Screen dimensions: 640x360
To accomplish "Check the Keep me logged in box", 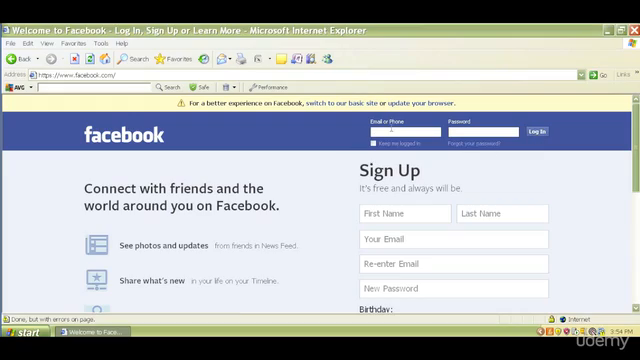I will click(x=373, y=143).
